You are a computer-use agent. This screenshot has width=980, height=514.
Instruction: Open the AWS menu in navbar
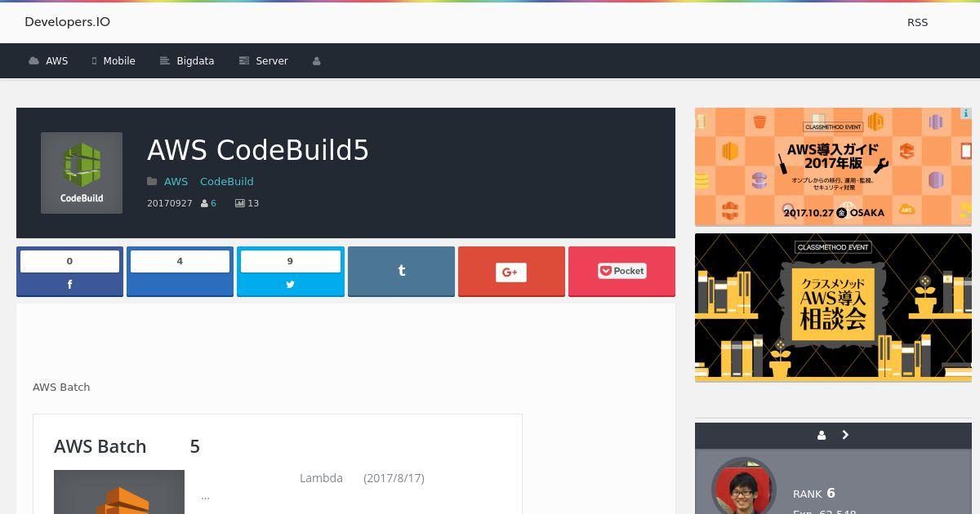click(x=48, y=60)
